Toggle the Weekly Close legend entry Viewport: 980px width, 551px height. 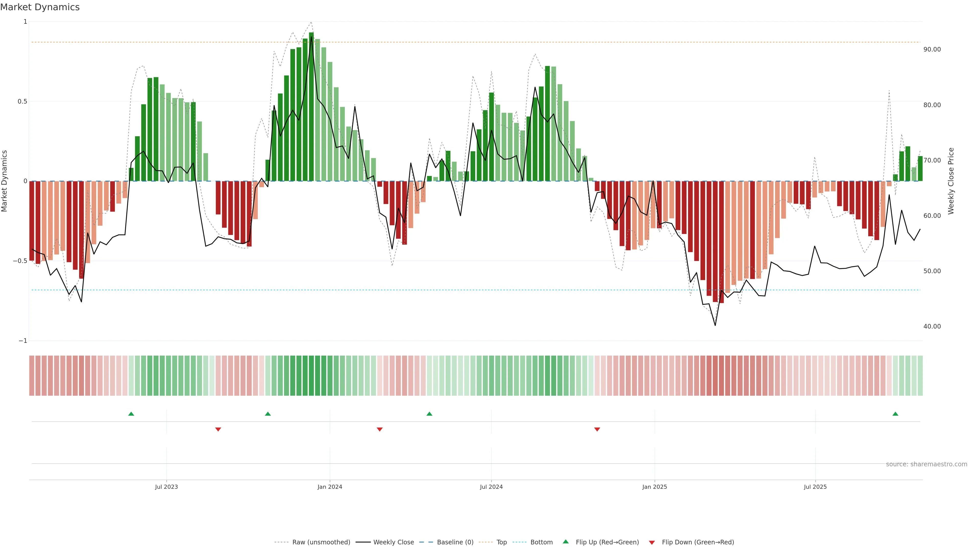click(x=393, y=542)
